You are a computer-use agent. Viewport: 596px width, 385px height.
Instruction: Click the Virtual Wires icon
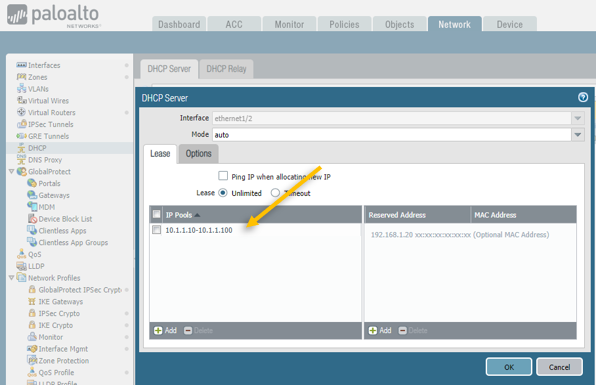pos(21,100)
